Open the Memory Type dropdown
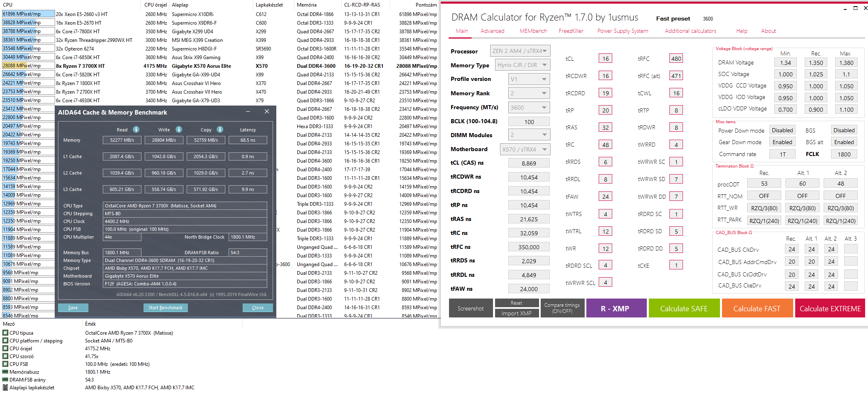 click(x=523, y=65)
